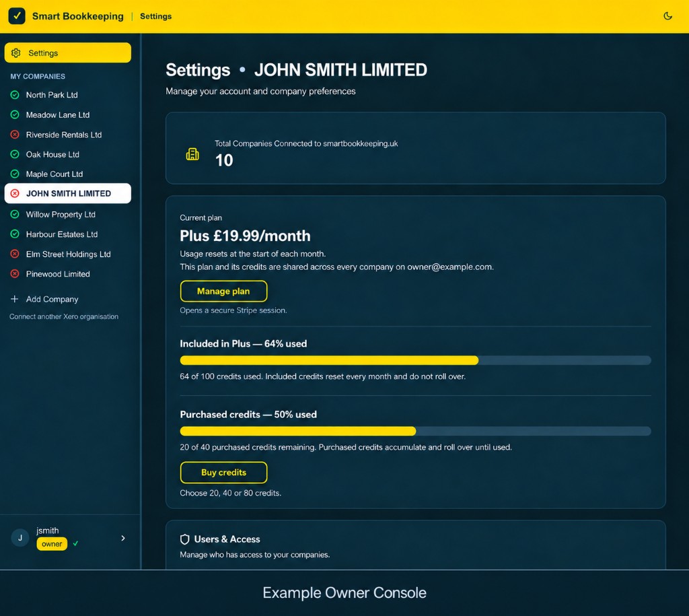Click Oak House Ltd green status icon
The height and width of the screenshot is (616, 689).
coord(15,154)
